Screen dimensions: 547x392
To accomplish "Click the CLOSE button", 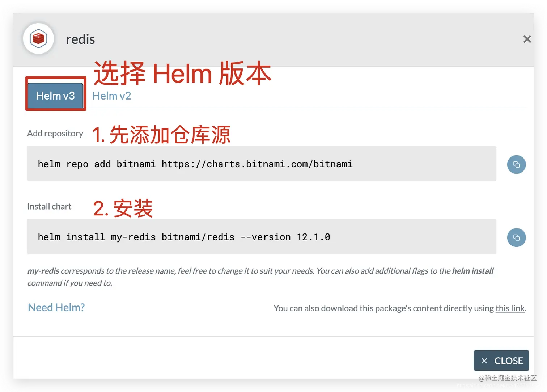I will (x=501, y=361).
